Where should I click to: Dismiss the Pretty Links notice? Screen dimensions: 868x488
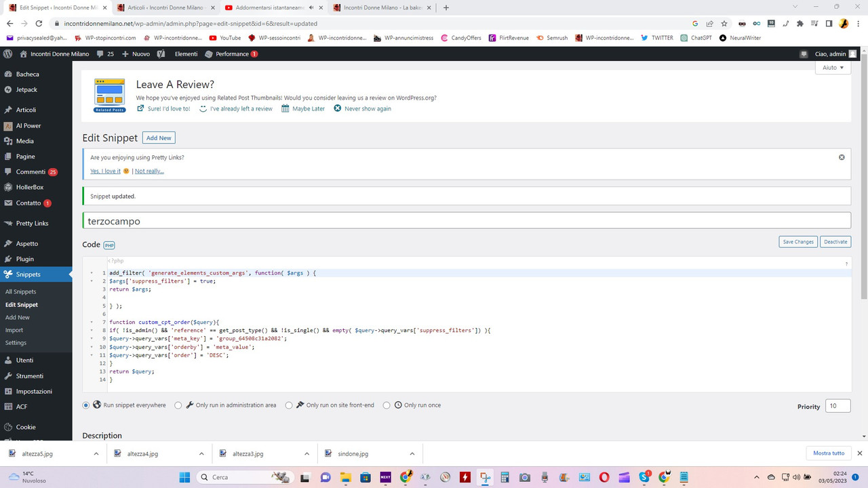pyautogui.click(x=842, y=157)
